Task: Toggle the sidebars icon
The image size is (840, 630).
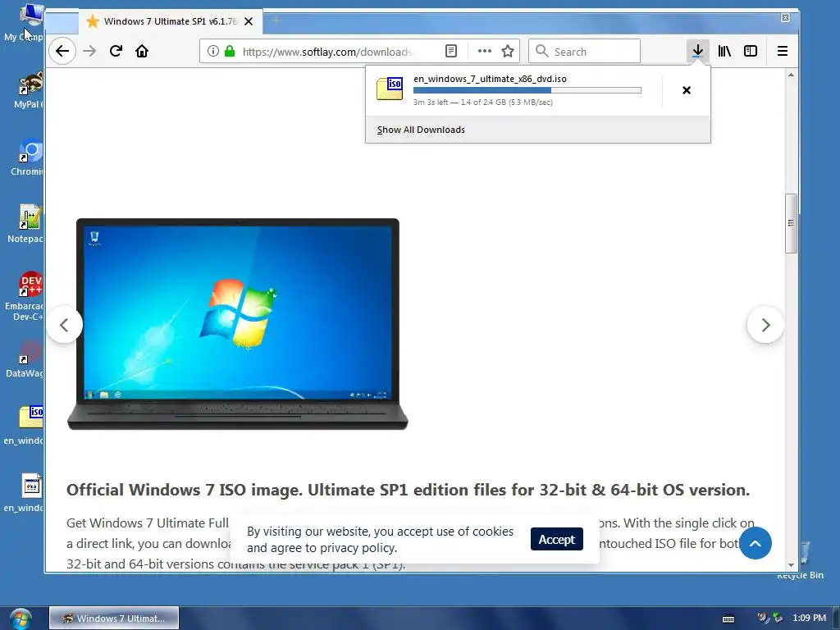Action: click(751, 52)
